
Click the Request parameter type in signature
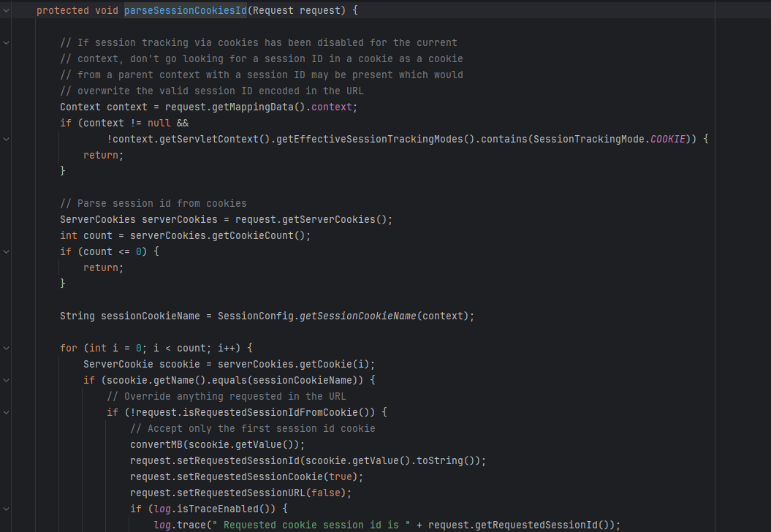click(273, 10)
